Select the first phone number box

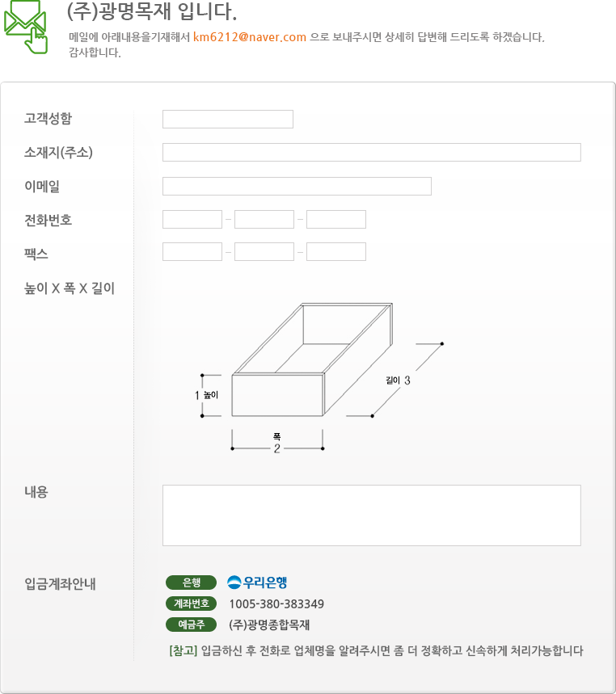pos(192,220)
